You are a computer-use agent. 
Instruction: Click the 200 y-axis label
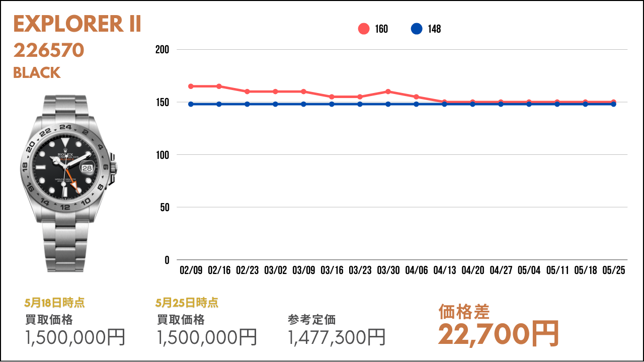click(x=162, y=50)
